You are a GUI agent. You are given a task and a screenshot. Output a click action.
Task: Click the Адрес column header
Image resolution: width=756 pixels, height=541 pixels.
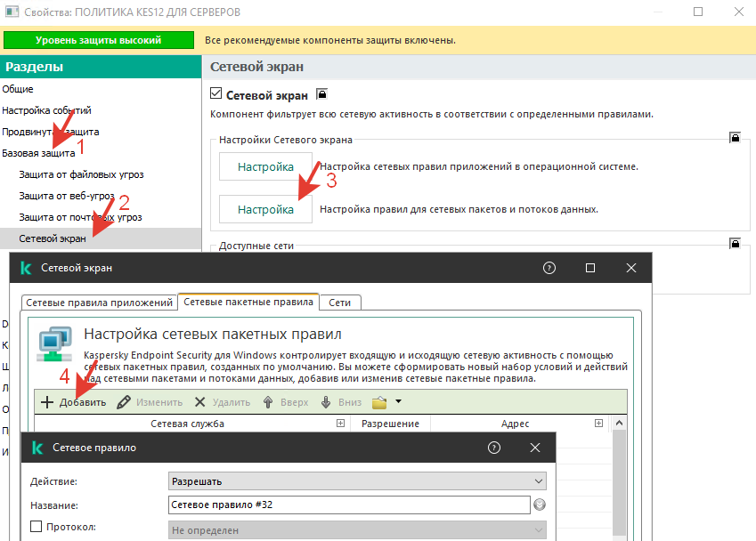pyautogui.click(x=515, y=424)
